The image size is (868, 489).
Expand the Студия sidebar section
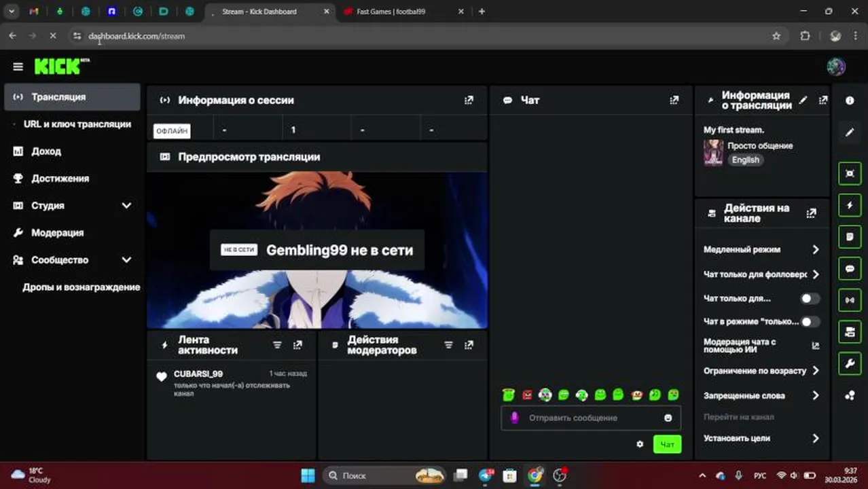pyautogui.click(x=126, y=205)
